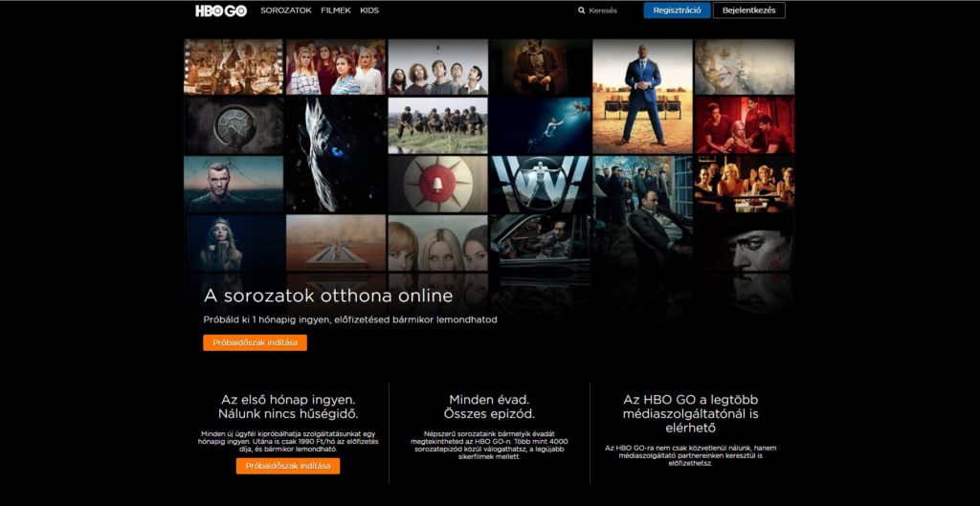The image size is (980, 506).
Task: Open the man sitting in car thumbnail
Action: click(539, 243)
